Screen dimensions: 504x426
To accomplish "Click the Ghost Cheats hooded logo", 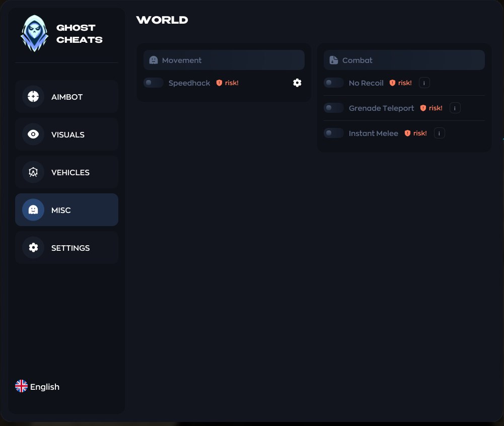I will point(34,33).
